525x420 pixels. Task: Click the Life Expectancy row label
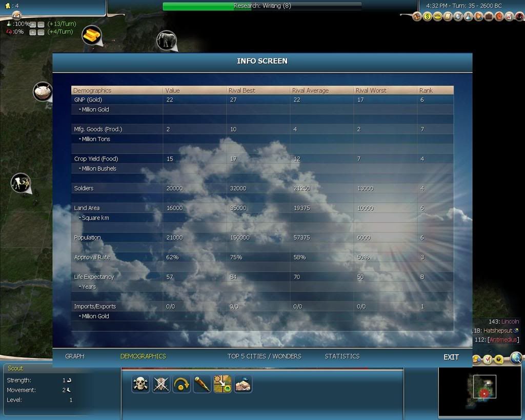[x=94, y=277]
